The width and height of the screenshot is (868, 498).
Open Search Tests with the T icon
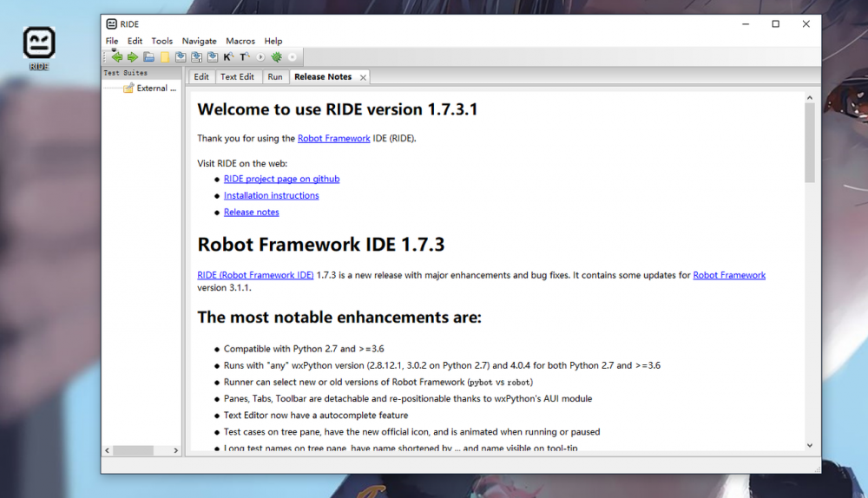click(x=244, y=57)
